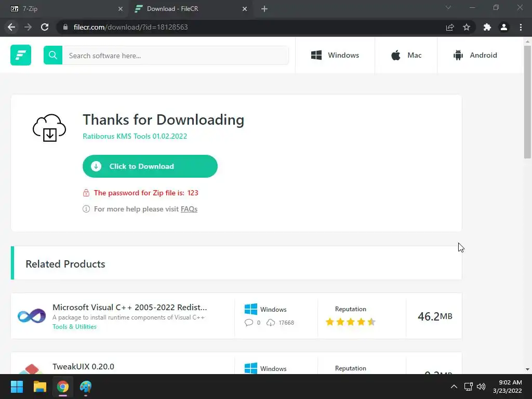This screenshot has height=399, width=532.
Task: Open File Explorer from taskbar
Action: click(x=39, y=387)
